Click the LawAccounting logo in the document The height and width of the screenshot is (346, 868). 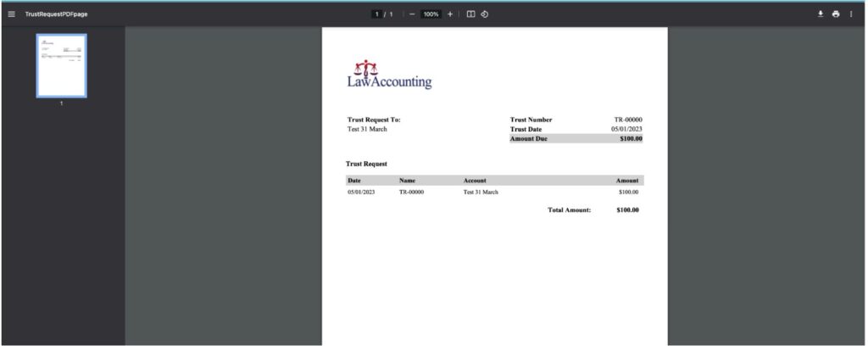389,75
